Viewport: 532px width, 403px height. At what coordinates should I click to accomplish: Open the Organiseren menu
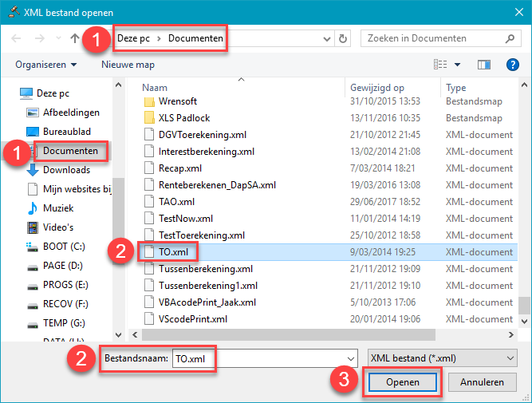point(45,65)
